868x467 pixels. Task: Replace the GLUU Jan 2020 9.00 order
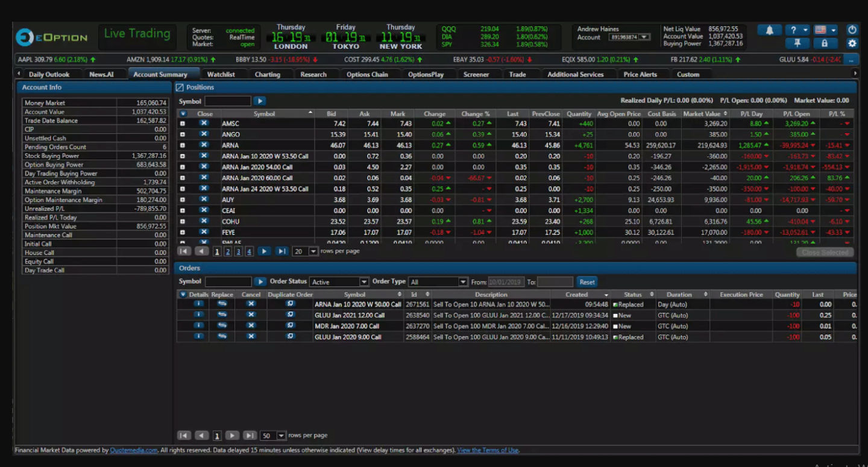(222, 336)
